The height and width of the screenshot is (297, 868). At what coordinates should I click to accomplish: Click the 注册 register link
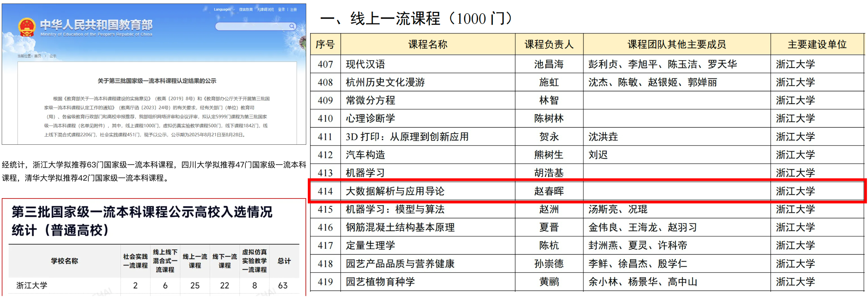point(293,9)
